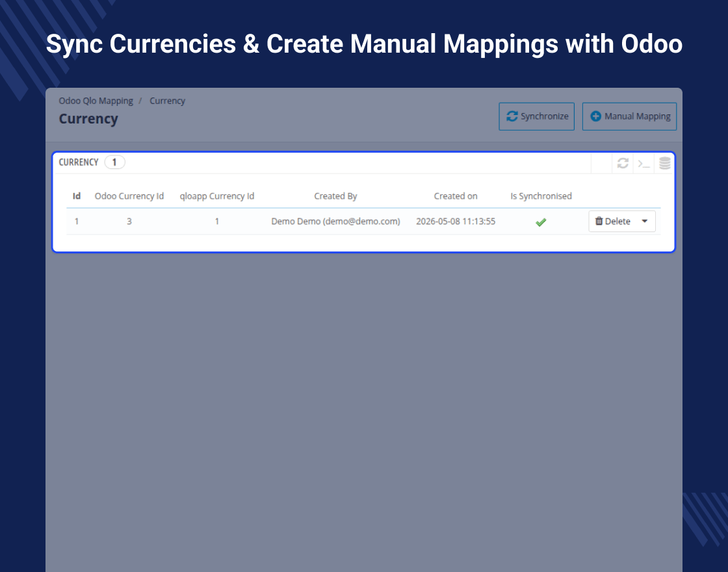Screen dimensions: 728x572
Task: Open the Odoo Qlo Mapping breadcrumb link
Action: (x=96, y=101)
